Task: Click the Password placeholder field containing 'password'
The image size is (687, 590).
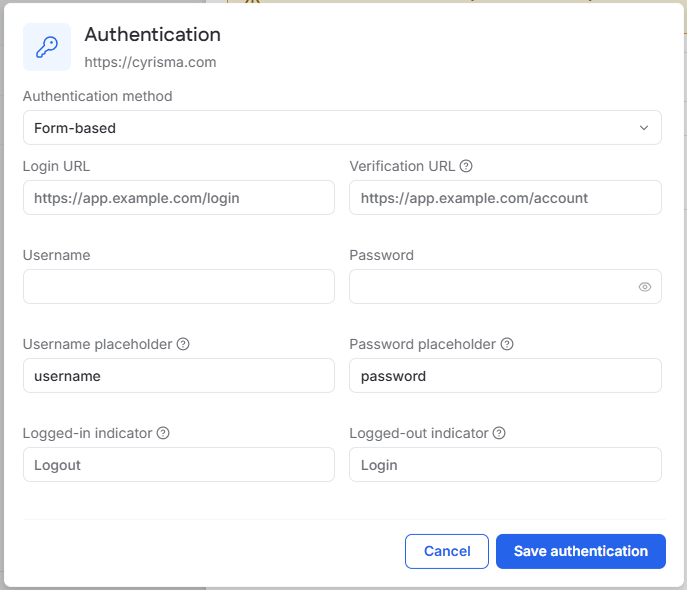Action: [x=505, y=375]
